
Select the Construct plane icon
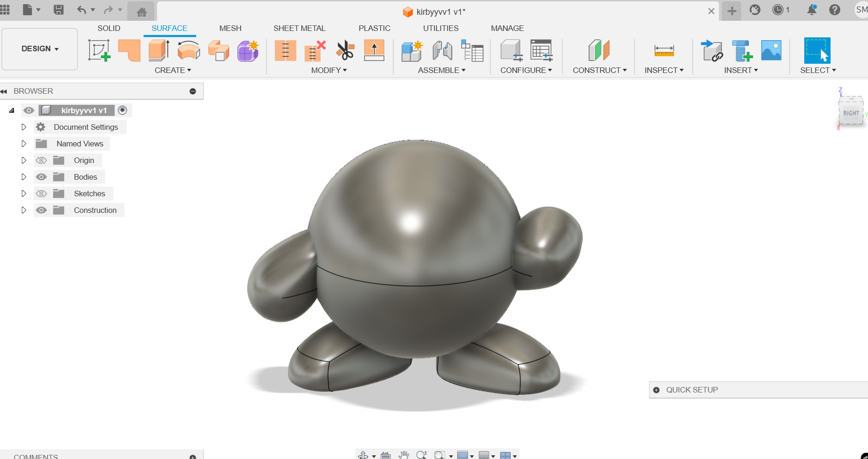pyautogui.click(x=599, y=50)
